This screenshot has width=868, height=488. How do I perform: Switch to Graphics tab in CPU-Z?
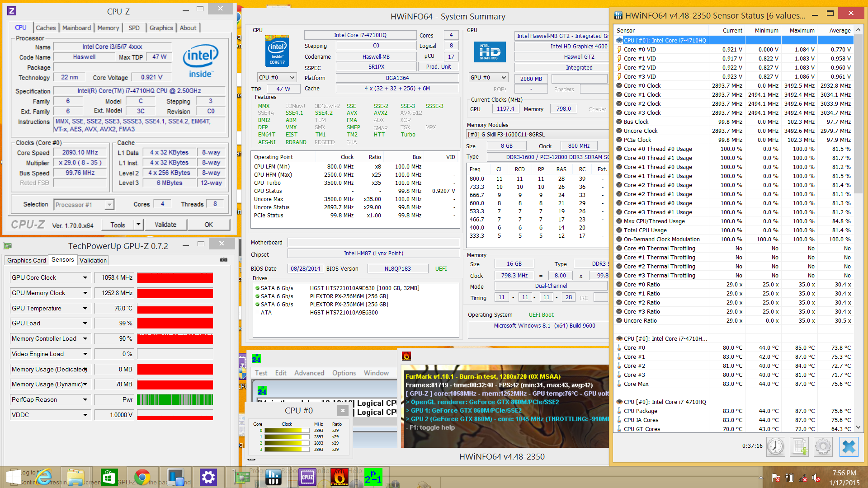point(161,28)
